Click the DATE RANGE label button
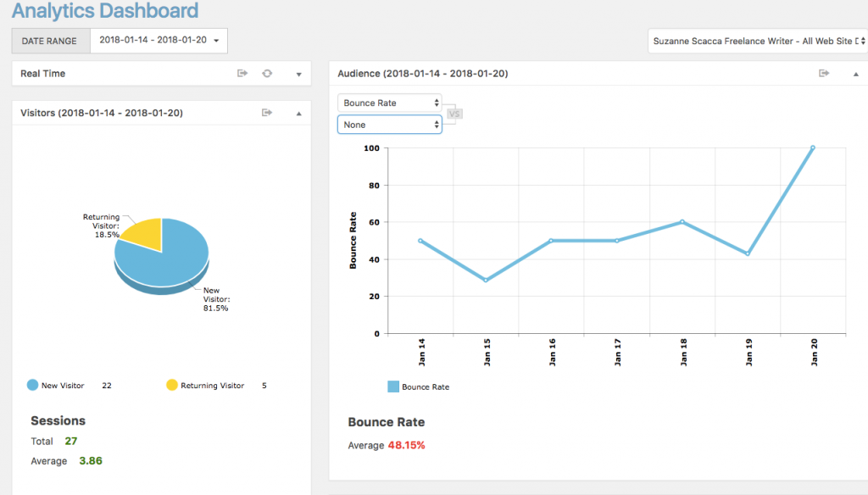The width and height of the screenshot is (868, 495). 50,41
